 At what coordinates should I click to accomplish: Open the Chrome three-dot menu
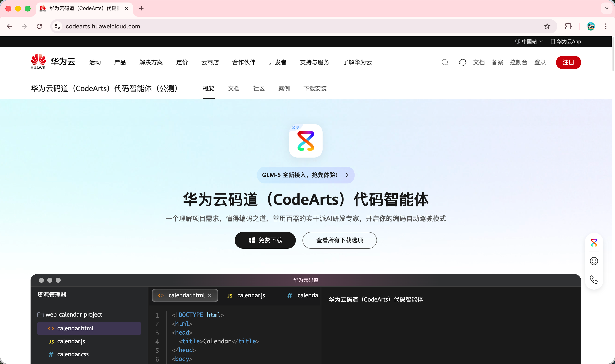pos(606,26)
